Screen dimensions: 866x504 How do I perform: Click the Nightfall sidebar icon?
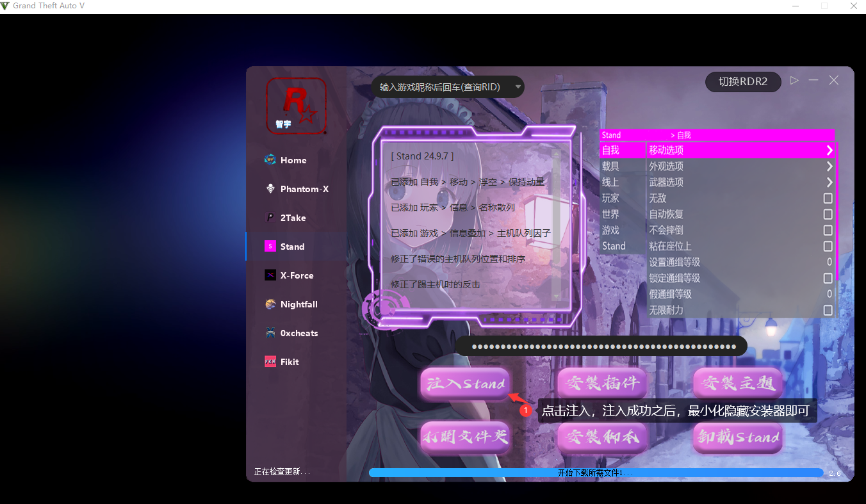point(270,304)
